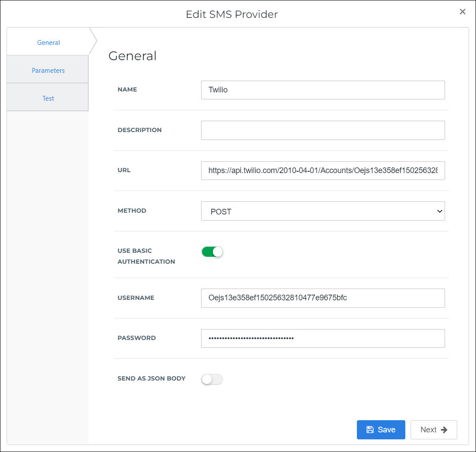476x452 pixels.
Task: Click the METHOD label text
Action: click(x=132, y=211)
